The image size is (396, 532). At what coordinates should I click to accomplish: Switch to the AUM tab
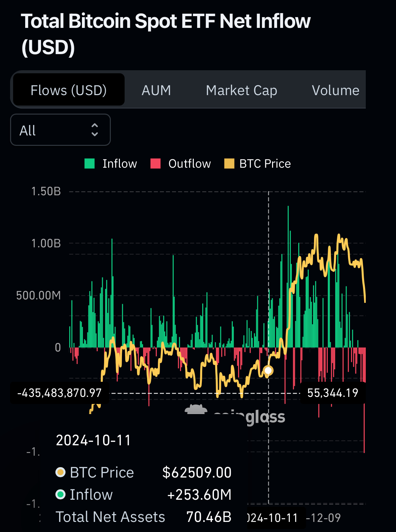coord(156,90)
